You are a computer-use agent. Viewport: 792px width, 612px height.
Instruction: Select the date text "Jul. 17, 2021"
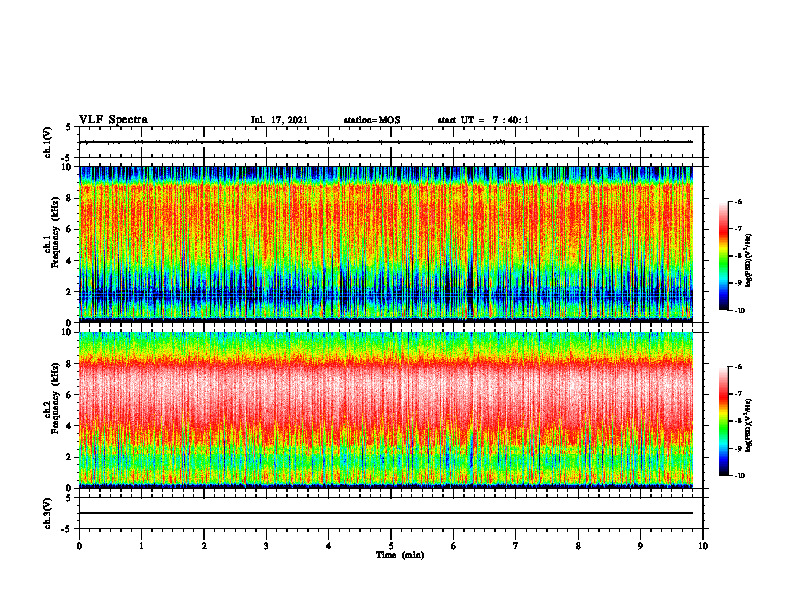click(x=279, y=120)
